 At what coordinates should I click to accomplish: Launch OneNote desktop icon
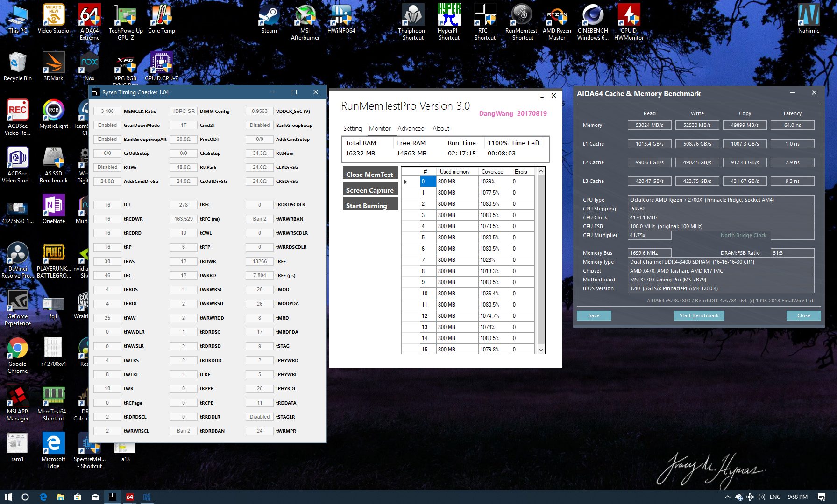53,209
